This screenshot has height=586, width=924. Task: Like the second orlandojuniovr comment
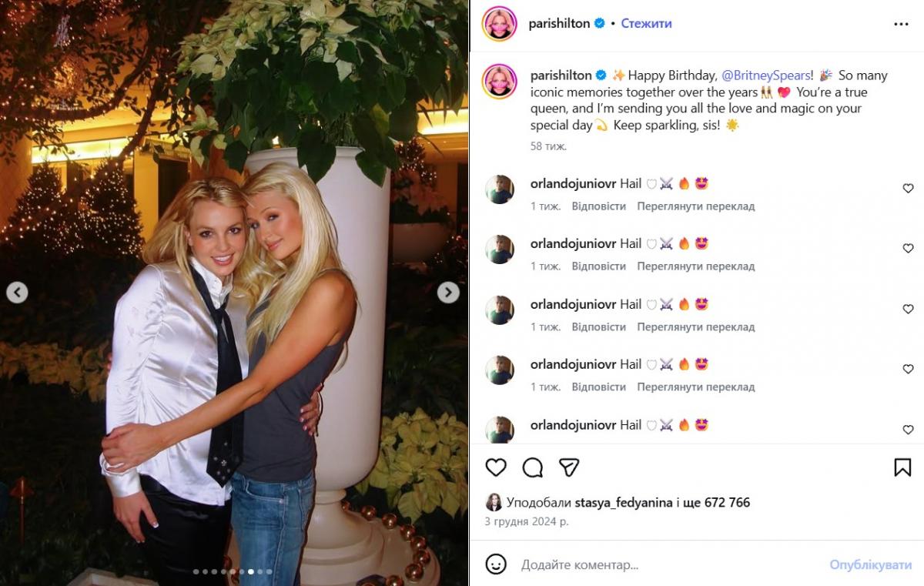click(x=908, y=249)
